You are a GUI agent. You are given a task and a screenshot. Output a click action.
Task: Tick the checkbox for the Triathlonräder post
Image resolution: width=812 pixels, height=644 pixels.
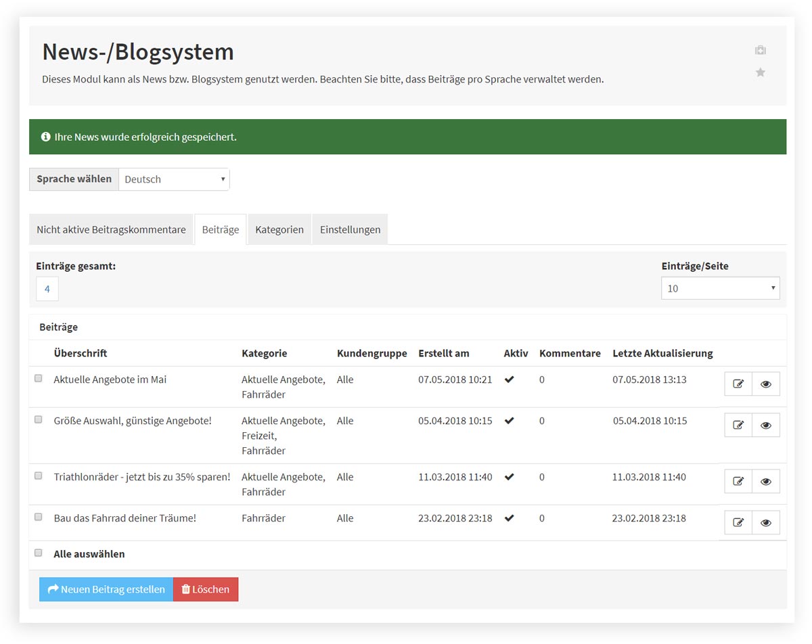[x=39, y=476]
